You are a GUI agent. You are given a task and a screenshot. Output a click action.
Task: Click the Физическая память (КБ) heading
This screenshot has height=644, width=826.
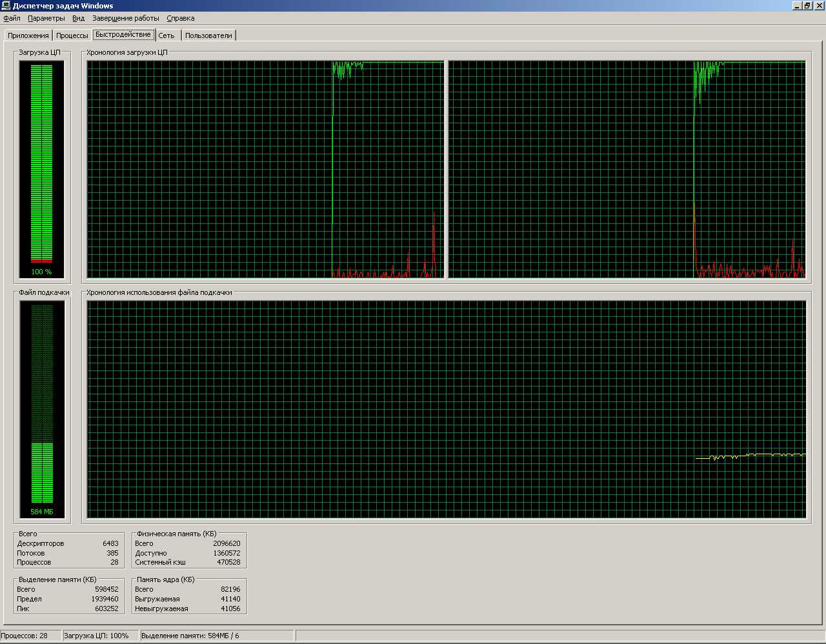(176, 534)
